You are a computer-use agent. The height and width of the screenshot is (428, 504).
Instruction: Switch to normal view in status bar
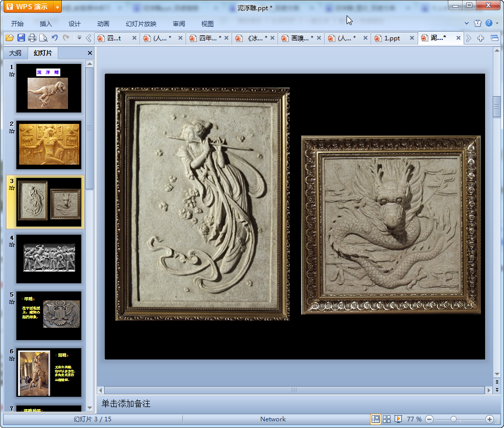pyautogui.click(x=376, y=419)
